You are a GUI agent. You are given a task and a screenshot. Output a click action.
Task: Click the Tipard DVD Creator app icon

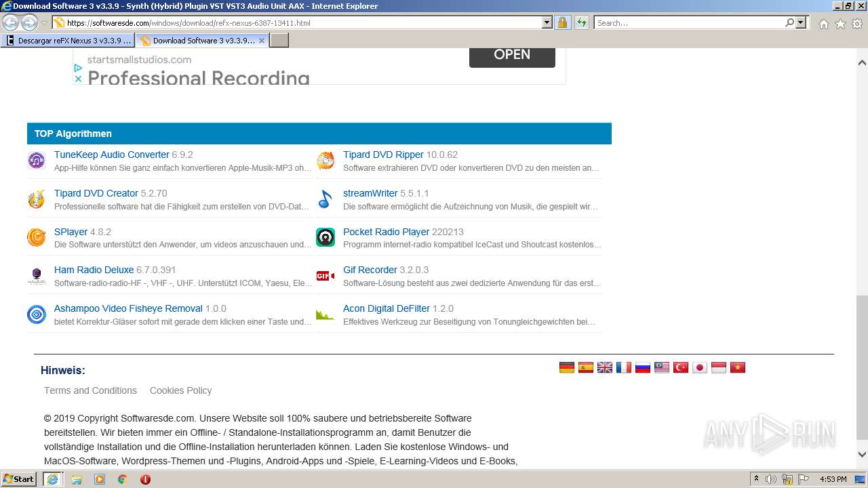click(x=36, y=199)
